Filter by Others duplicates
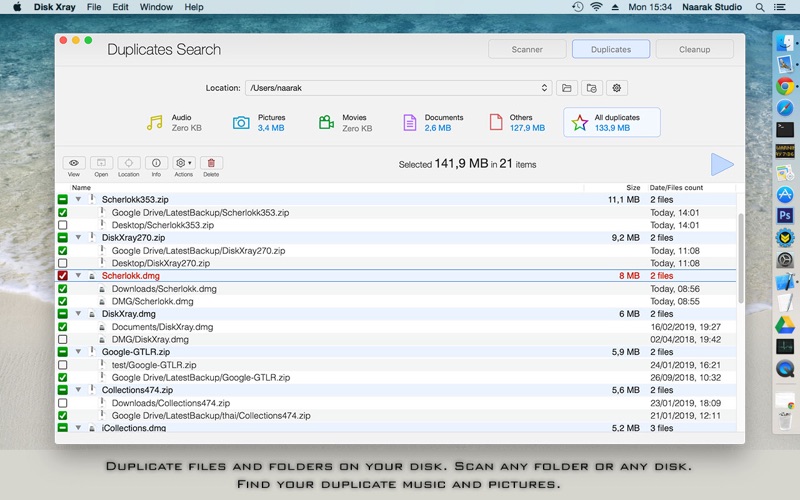This screenshot has height=500, width=800. 517,122
